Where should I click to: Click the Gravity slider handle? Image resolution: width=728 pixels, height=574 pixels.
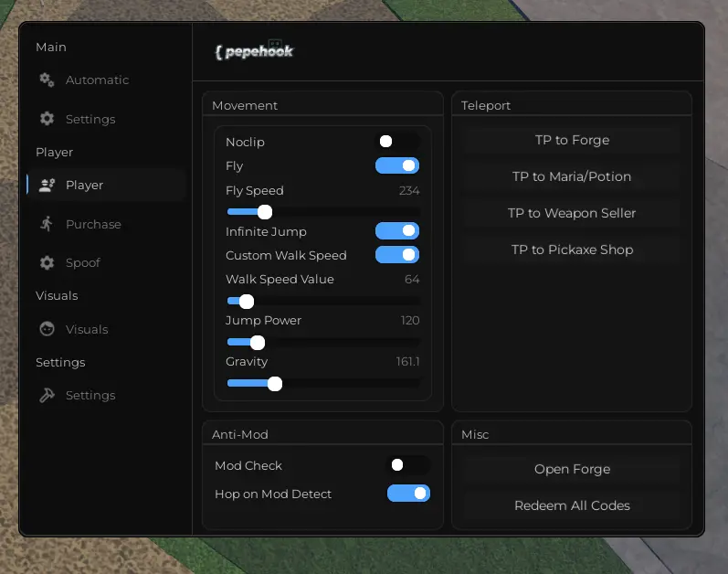tap(274, 384)
